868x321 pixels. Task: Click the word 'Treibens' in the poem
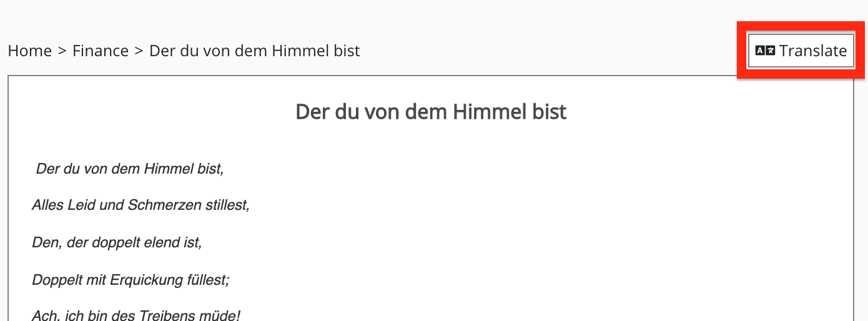163,315
